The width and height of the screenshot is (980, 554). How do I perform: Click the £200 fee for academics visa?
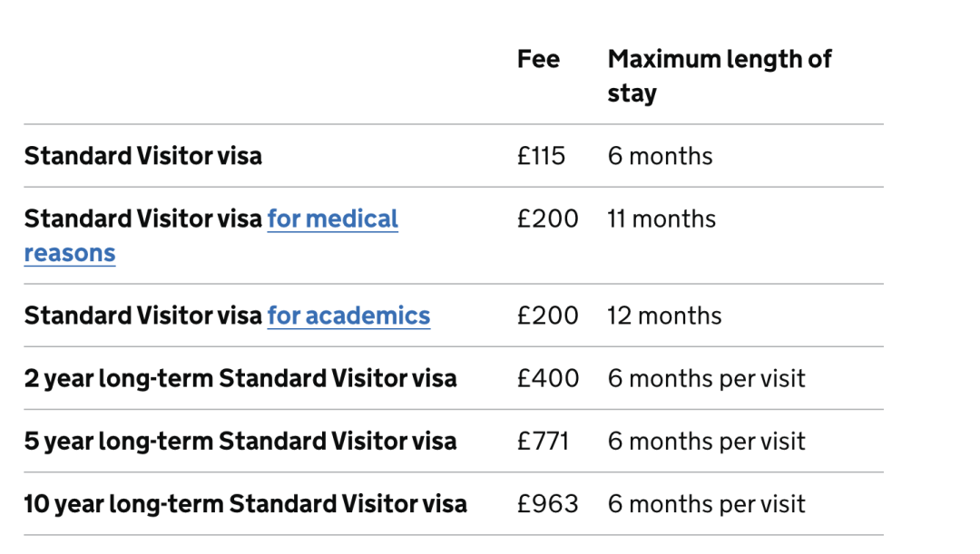pyautogui.click(x=547, y=316)
